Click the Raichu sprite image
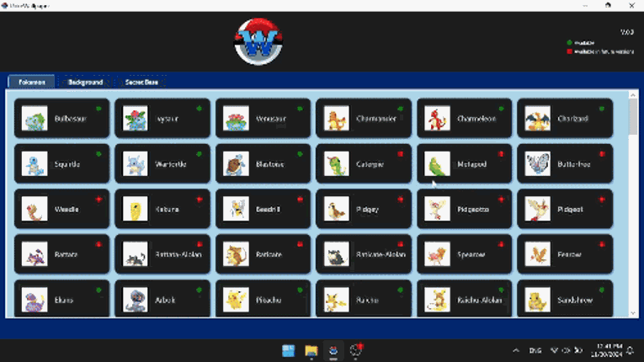The image size is (644, 362). pos(337,300)
